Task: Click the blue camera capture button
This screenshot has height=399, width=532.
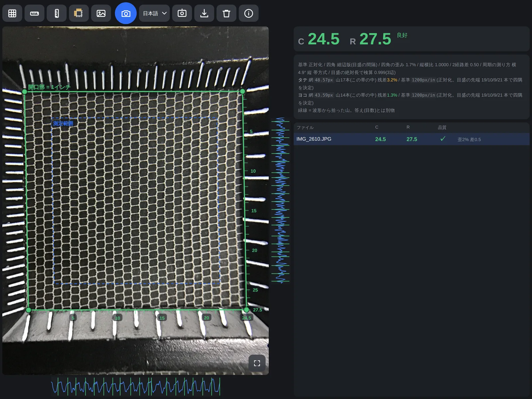Action: (126, 13)
